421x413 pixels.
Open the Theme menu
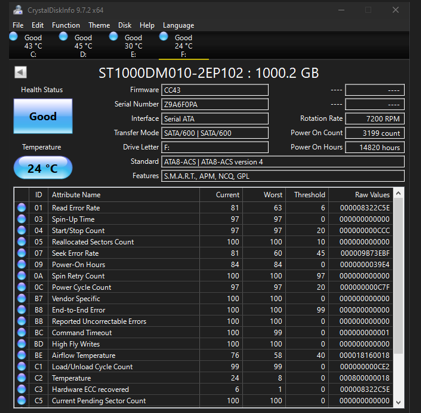(99, 25)
